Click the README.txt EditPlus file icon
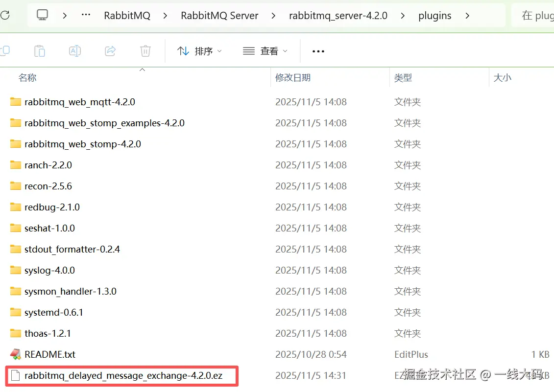Image resolution: width=554 pixels, height=392 pixels. 16,354
